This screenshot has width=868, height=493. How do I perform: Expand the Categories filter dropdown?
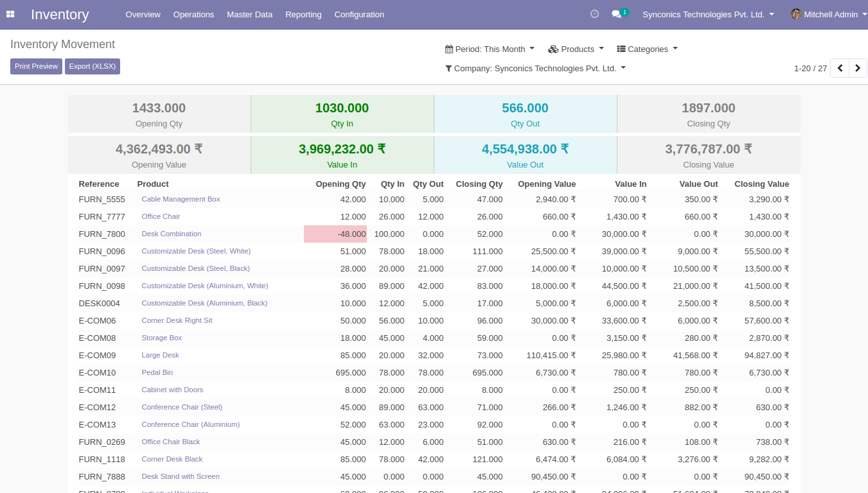point(647,49)
